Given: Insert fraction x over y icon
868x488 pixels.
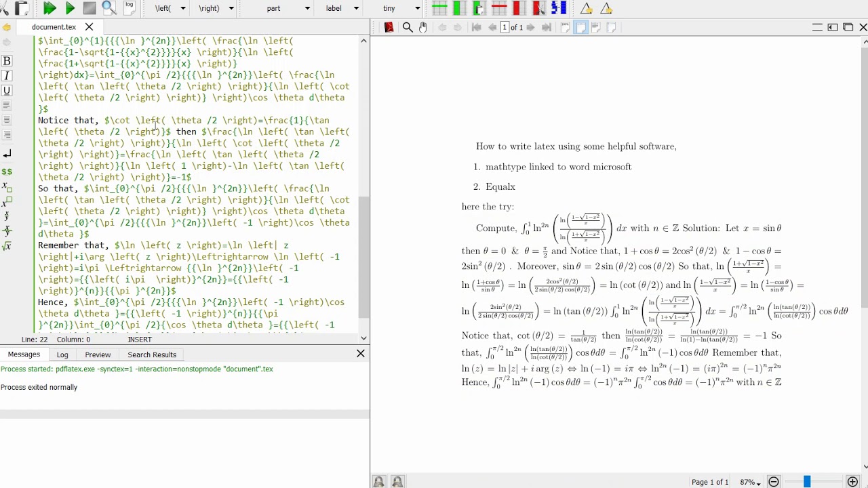Looking at the screenshot, I should pos(7,216).
